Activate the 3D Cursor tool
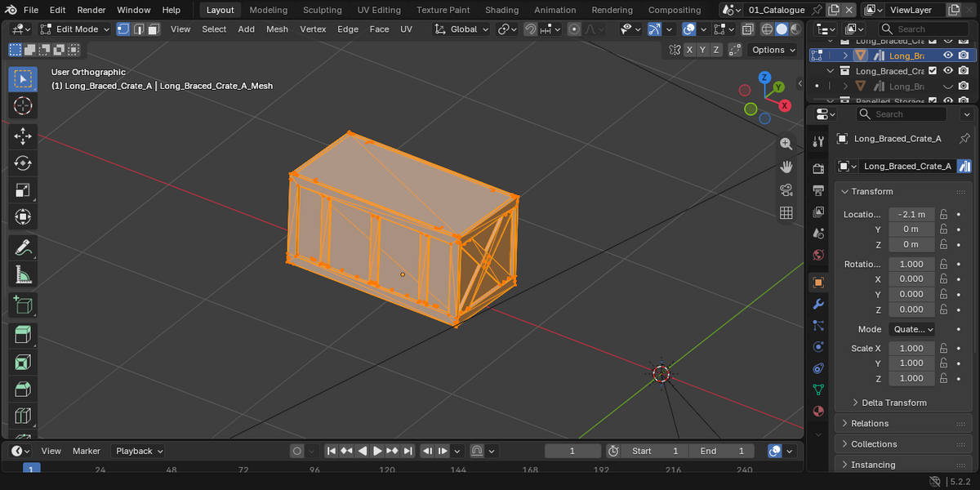980x490 pixels. (23, 106)
